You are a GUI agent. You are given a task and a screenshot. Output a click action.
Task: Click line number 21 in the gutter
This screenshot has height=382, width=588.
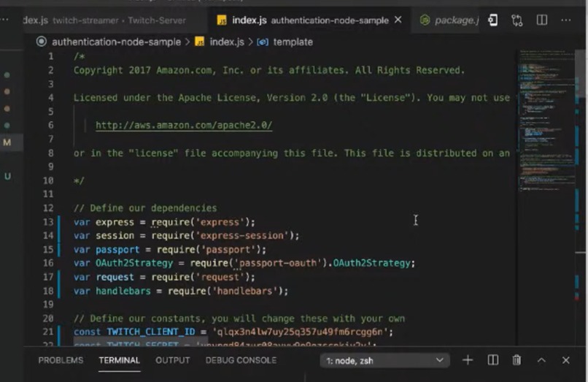48,332
